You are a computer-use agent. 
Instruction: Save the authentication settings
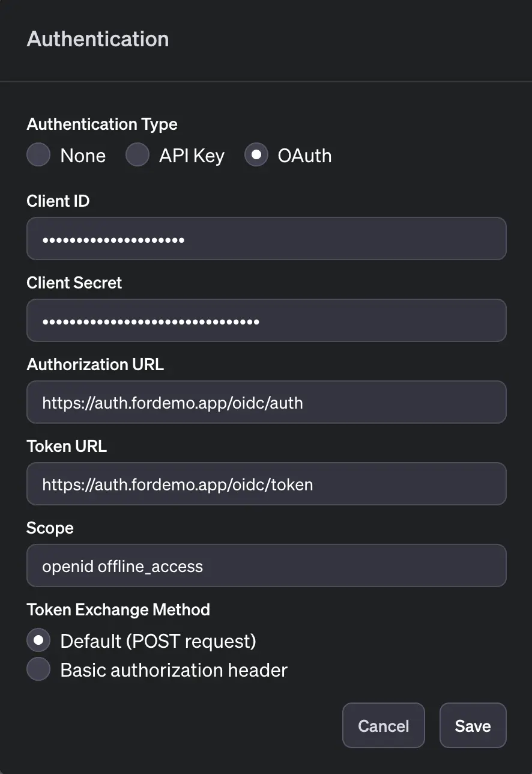pos(473,725)
